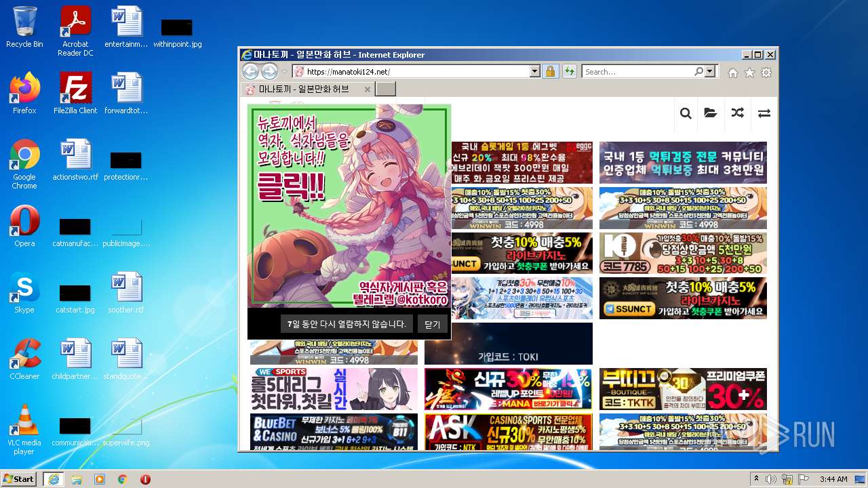Click the 7-day do-not-show button
This screenshot has height=488, width=868.
click(346, 324)
